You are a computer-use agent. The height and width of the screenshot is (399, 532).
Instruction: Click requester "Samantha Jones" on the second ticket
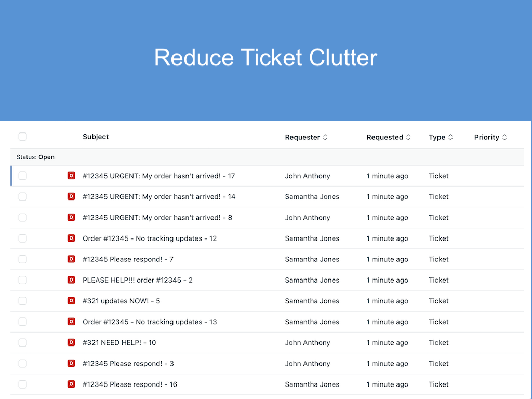(x=312, y=196)
